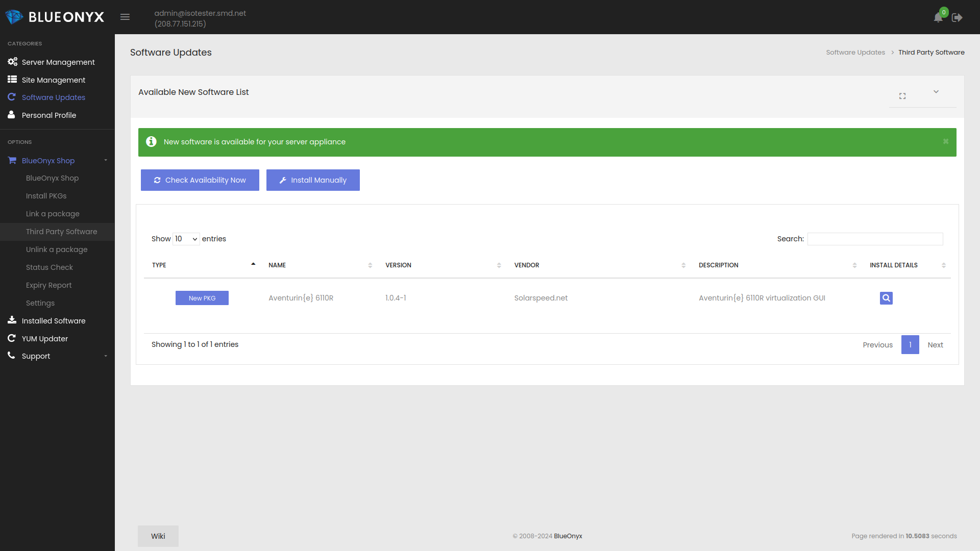Click the Server Management gears icon
Image resolution: width=980 pixels, height=551 pixels.
pos(12,62)
